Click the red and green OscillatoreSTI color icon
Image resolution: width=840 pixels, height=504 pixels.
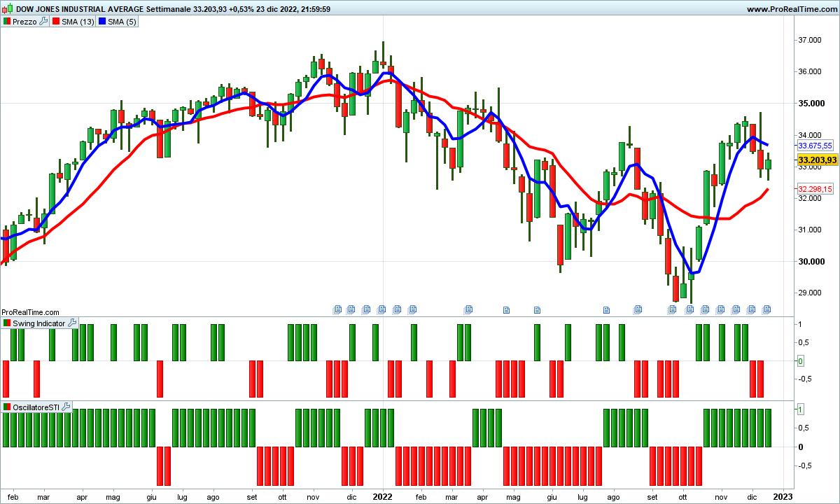pos(7,407)
